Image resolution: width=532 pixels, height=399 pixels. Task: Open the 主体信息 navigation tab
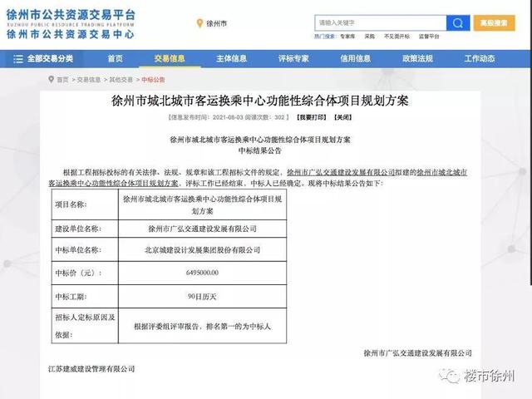[x=231, y=59]
